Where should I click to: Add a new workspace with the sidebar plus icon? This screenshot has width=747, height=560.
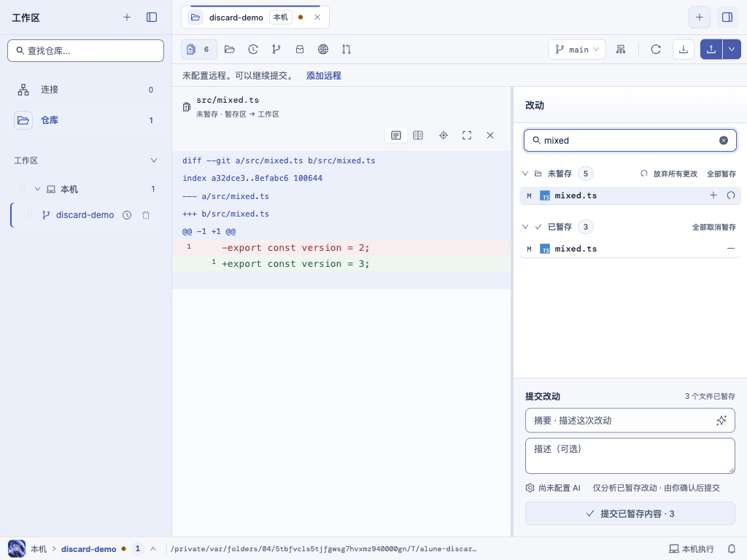(127, 17)
